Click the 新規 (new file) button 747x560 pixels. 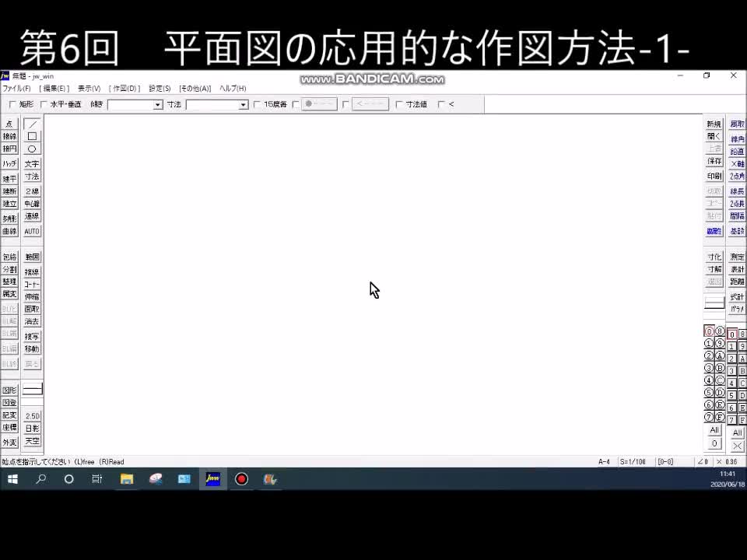coord(714,123)
